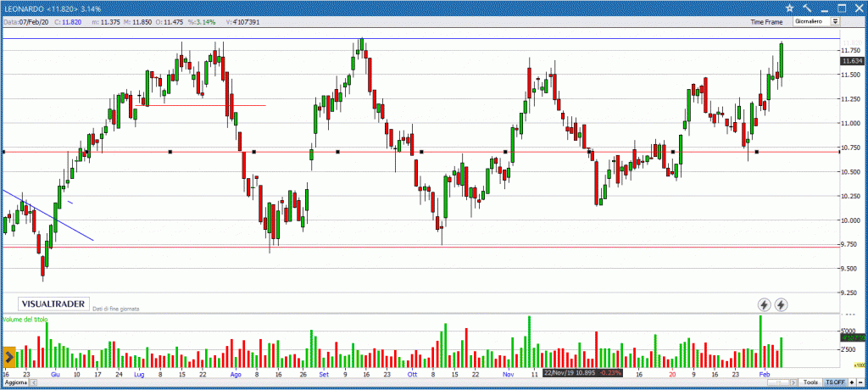Click the left lightning bolt icon
The width and height of the screenshot is (868, 390).
(764, 304)
